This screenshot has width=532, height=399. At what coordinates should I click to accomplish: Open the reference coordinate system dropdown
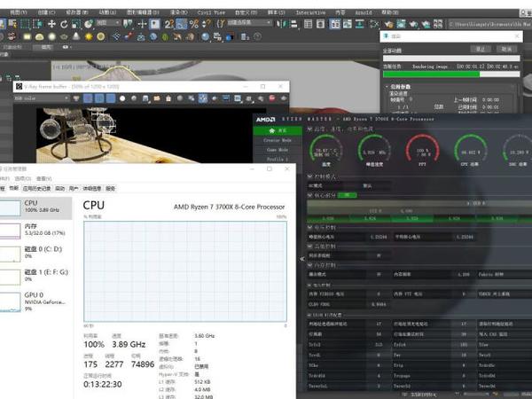tap(108, 23)
